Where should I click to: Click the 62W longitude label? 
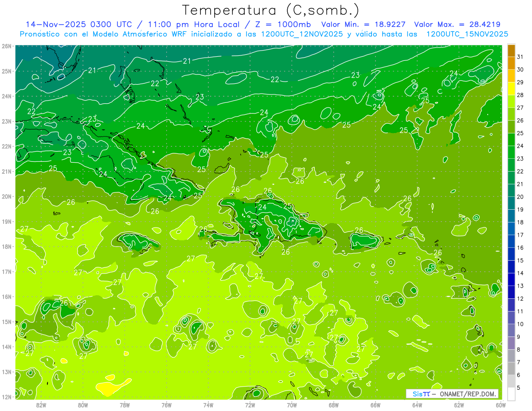(459, 405)
